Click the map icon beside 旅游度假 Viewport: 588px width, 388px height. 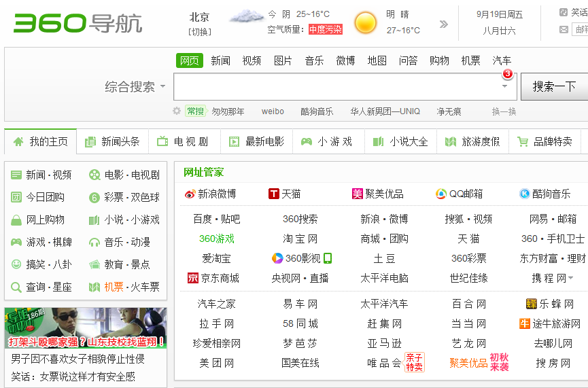click(x=451, y=142)
